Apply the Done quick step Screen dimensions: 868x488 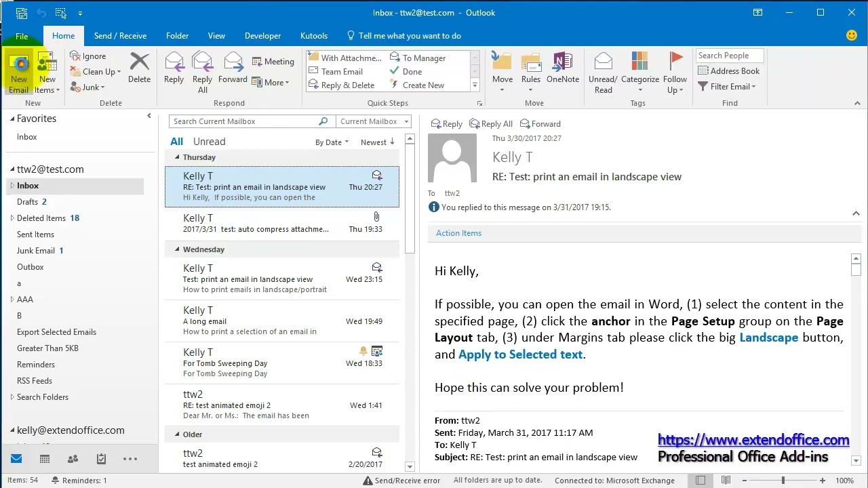pos(406,71)
